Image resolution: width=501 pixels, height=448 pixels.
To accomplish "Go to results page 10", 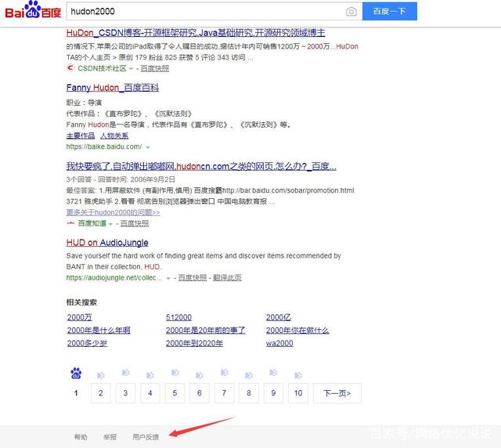I will pyautogui.click(x=298, y=393).
